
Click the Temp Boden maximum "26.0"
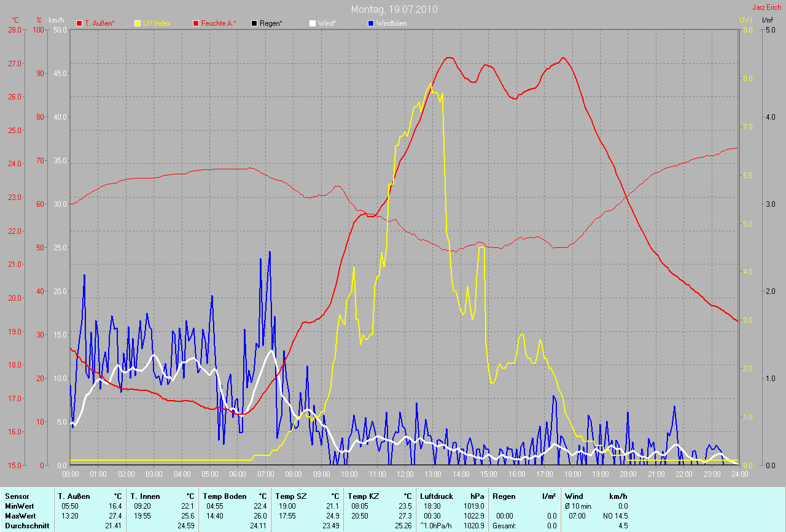pos(260,516)
